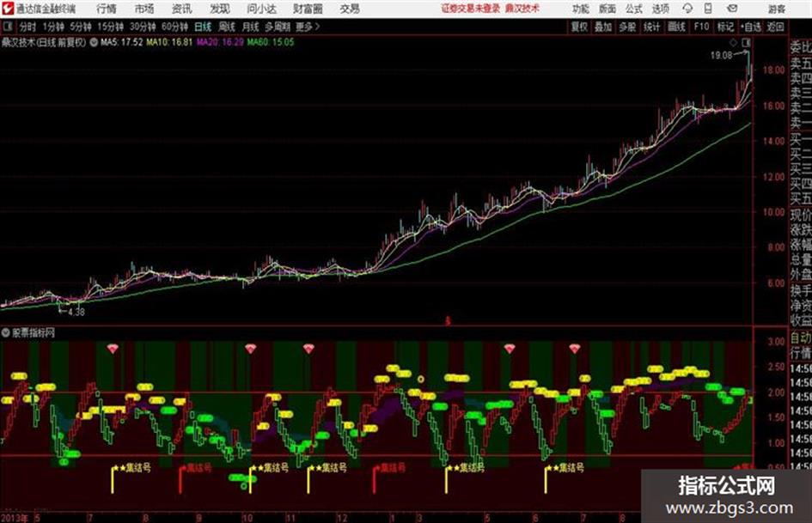This screenshot has width=812, height=523.
Task: Click the 现价 row in quote panel
Action: 800,214
